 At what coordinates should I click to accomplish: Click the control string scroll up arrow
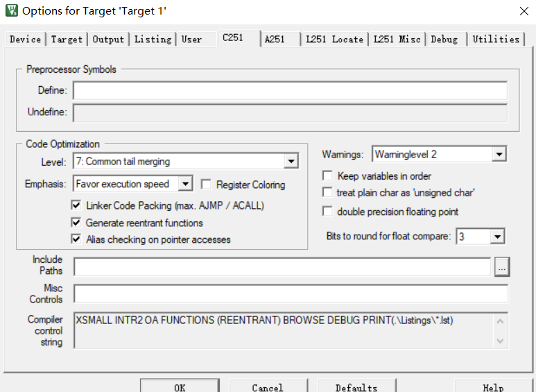[500, 321]
